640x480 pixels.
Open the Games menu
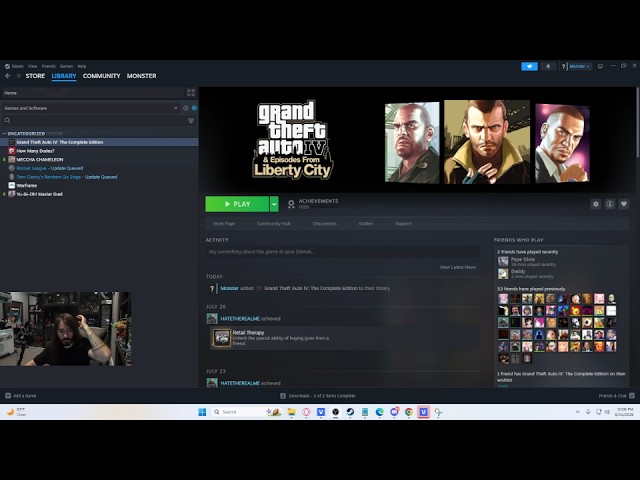[66, 66]
